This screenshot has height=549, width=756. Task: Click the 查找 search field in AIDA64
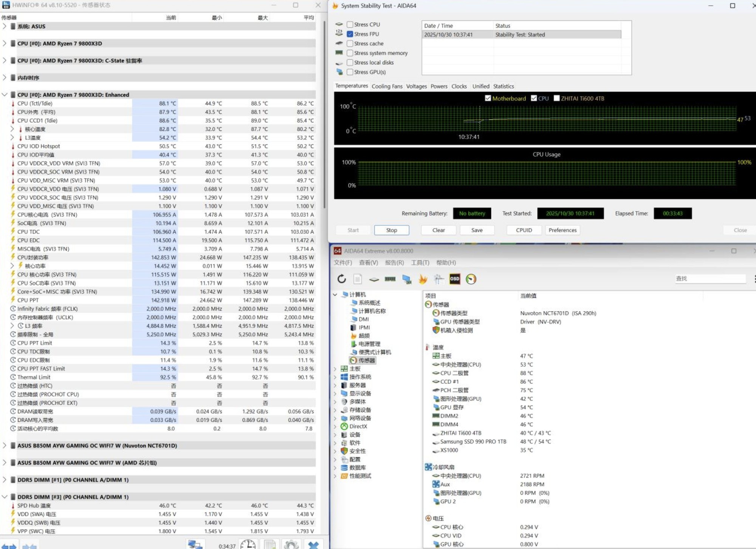coord(710,278)
